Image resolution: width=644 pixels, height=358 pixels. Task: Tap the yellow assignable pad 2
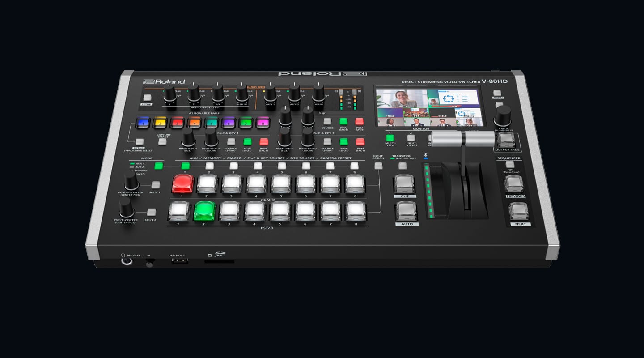point(160,123)
